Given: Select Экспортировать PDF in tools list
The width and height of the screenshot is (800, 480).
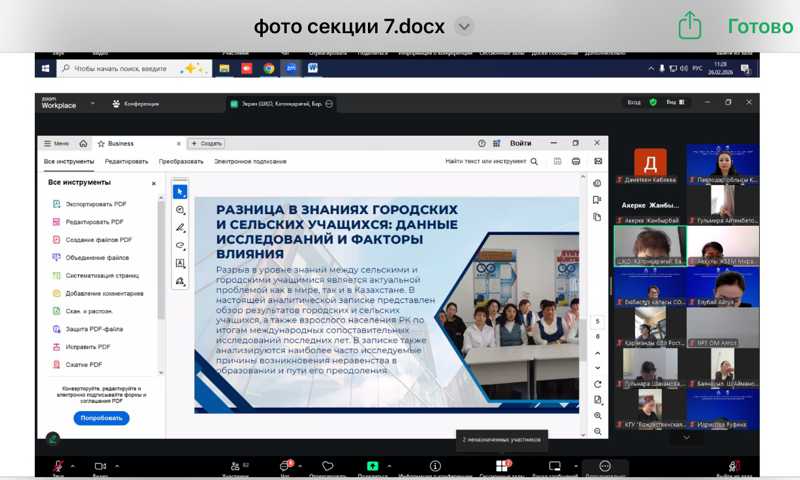Looking at the screenshot, I should point(95,204).
